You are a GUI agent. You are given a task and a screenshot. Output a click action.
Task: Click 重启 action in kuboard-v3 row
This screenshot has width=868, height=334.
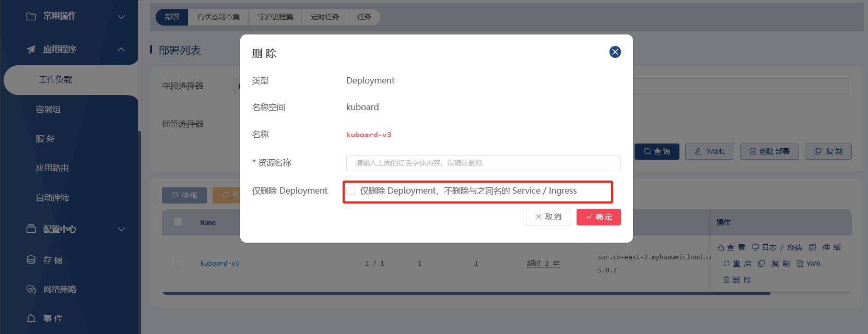(x=737, y=264)
